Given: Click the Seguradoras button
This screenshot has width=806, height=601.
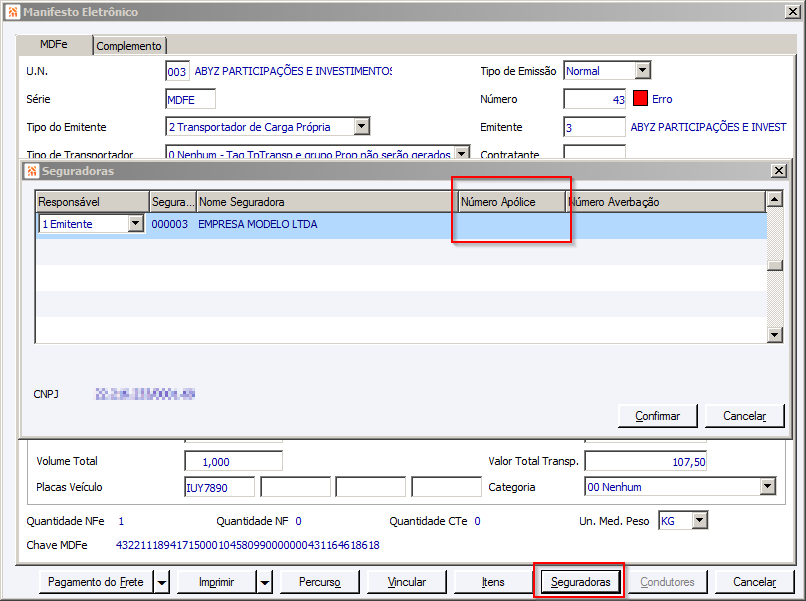Looking at the screenshot, I should pos(580,582).
